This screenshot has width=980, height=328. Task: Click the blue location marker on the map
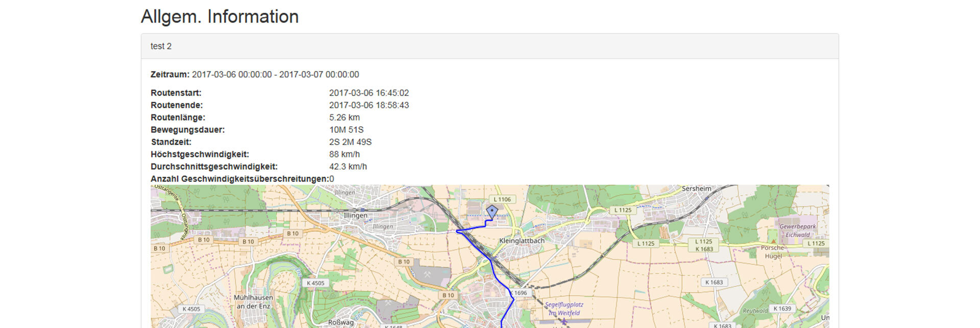click(492, 212)
